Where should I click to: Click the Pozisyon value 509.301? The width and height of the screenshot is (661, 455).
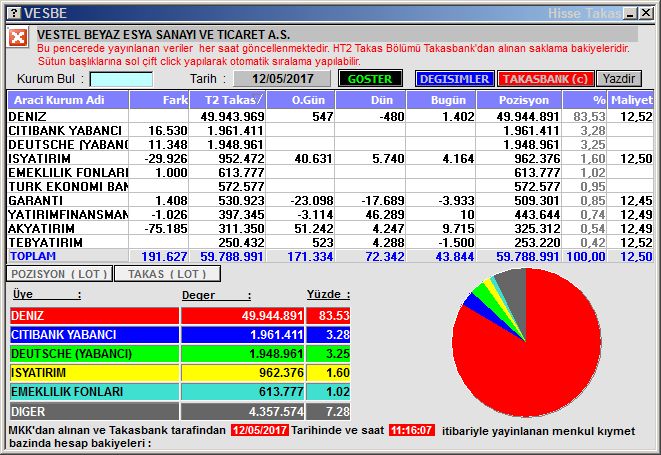(x=537, y=201)
